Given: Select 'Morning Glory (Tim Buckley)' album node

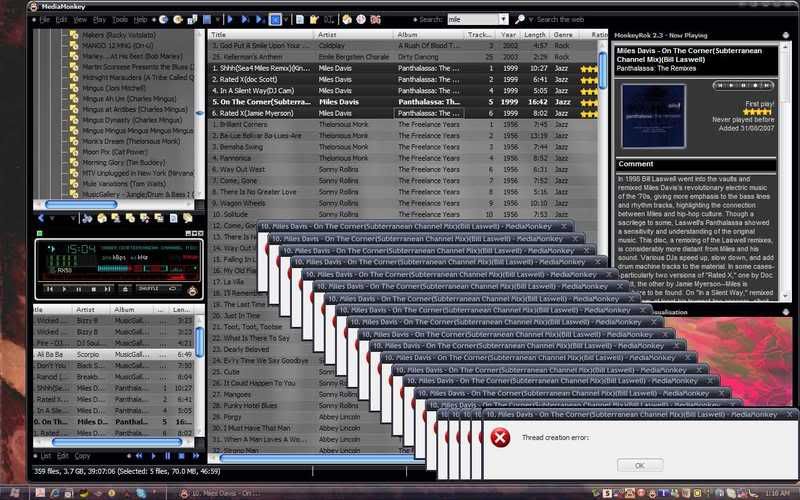Looking at the screenshot, I should 124,163.
